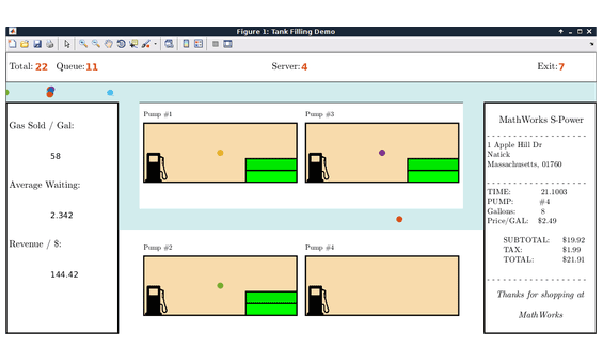Click the MATLAB logo in the title bar

[x=12, y=31]
